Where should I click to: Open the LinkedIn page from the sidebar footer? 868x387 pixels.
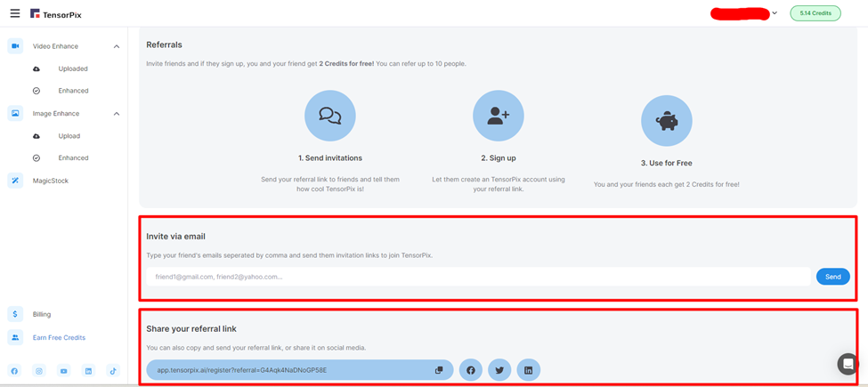88,371
